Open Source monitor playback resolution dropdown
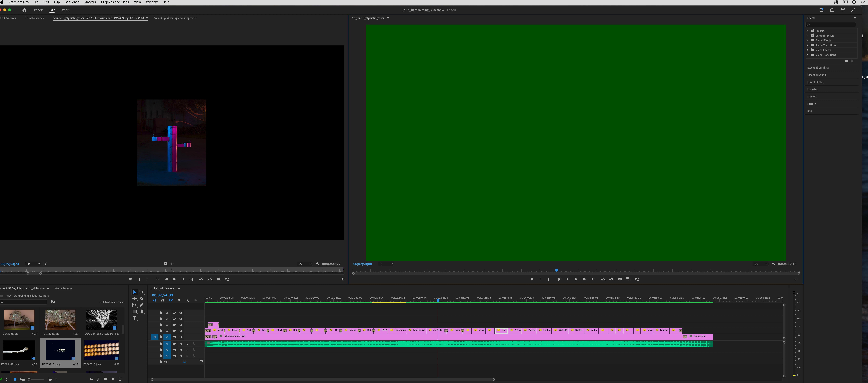The width and height of the screenshot is (868, 383). [305, 264]
